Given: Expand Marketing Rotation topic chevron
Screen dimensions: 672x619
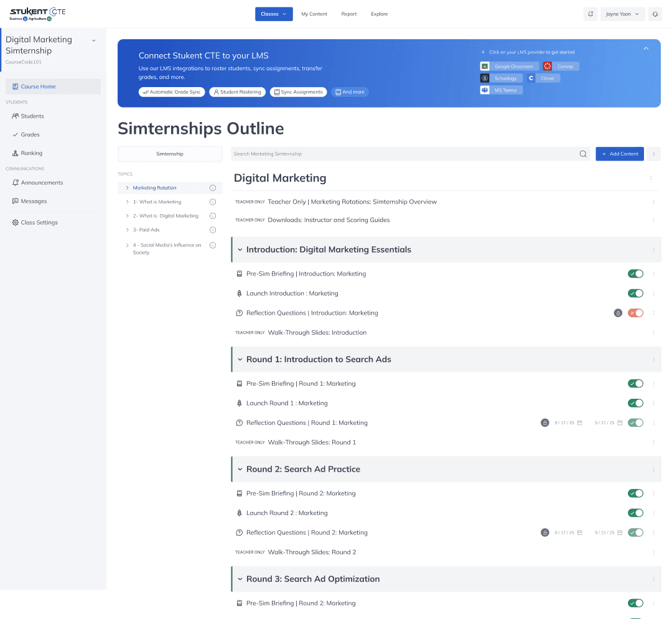Looking at the screenshot, I should [x=128, y=188].
